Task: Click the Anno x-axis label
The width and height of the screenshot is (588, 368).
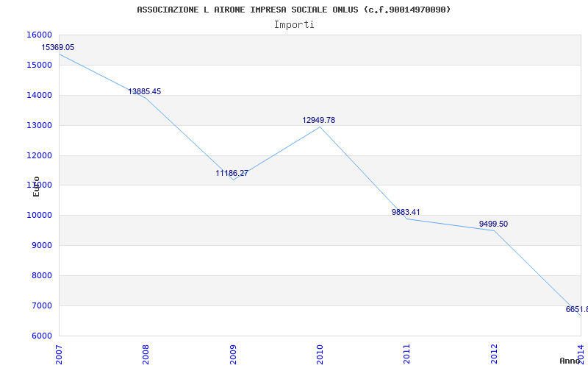Action: click(x=570, y=361)
